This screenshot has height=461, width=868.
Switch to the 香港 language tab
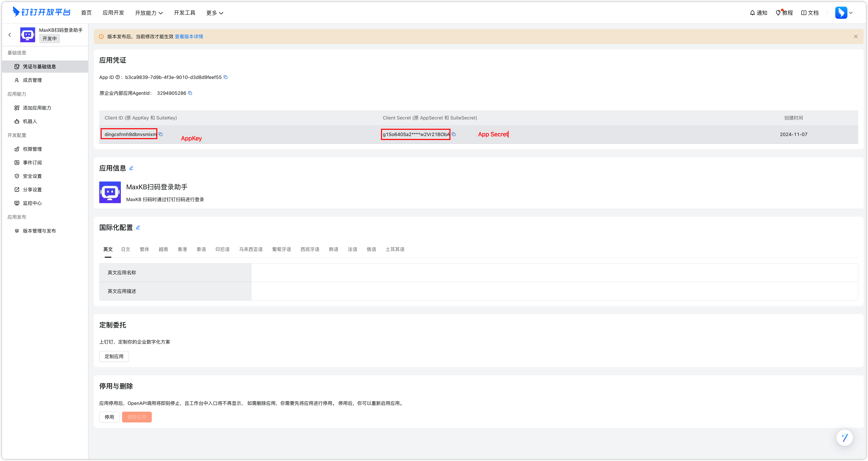click(x=182, y=249)
